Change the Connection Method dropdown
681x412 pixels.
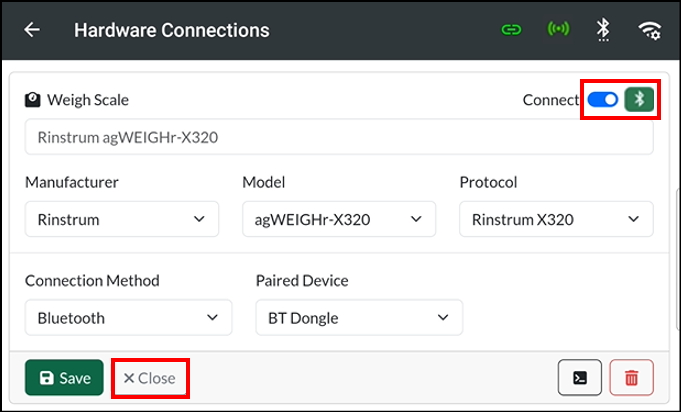[129, 317]
